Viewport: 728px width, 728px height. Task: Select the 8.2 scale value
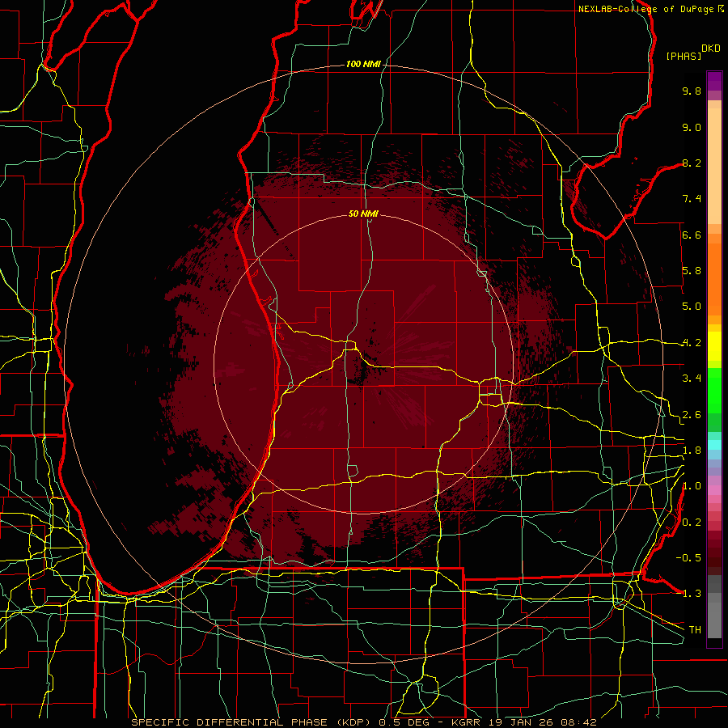click(x=692, y=163)
